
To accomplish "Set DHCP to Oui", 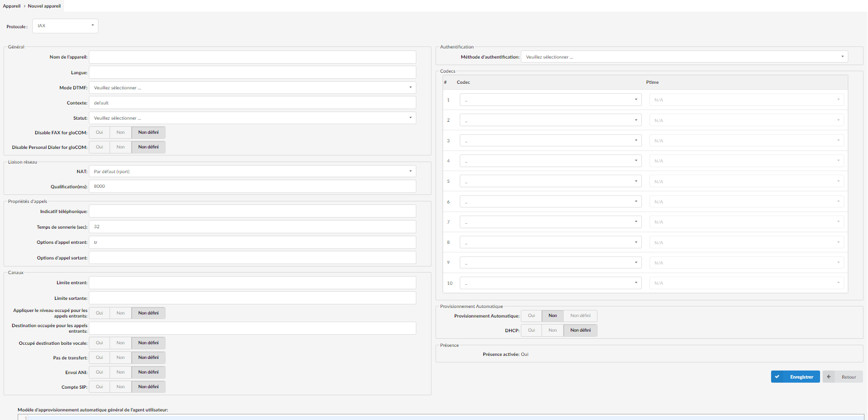I will 531,330.
